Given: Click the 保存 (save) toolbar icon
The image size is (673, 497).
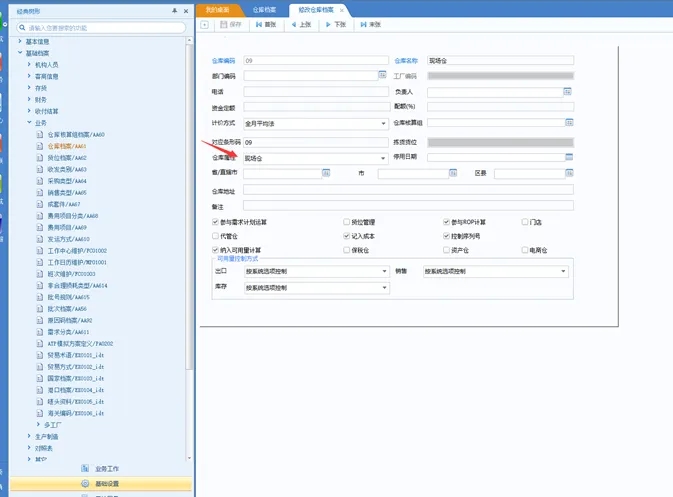Looking at the screenshot, I should point(224,24).
